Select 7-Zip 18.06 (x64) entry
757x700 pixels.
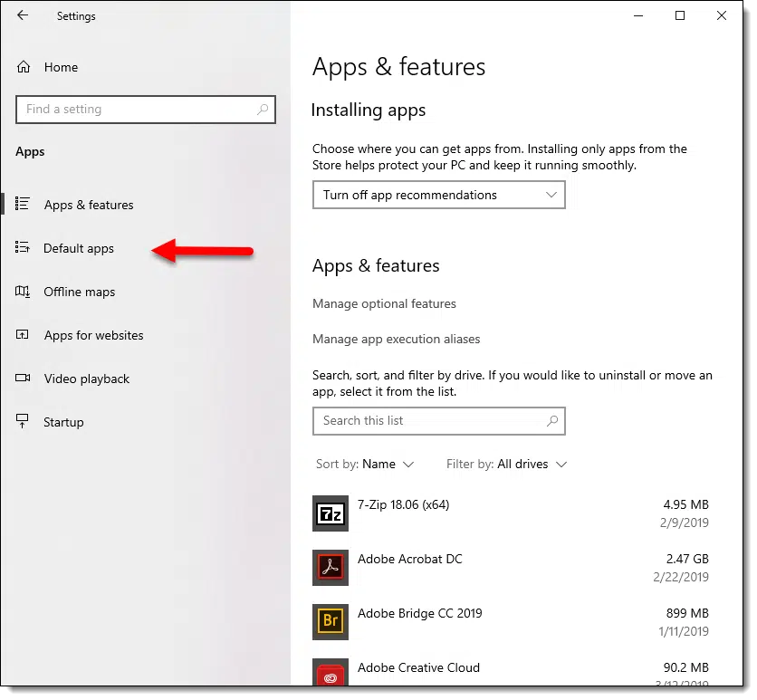pos(403,505)
